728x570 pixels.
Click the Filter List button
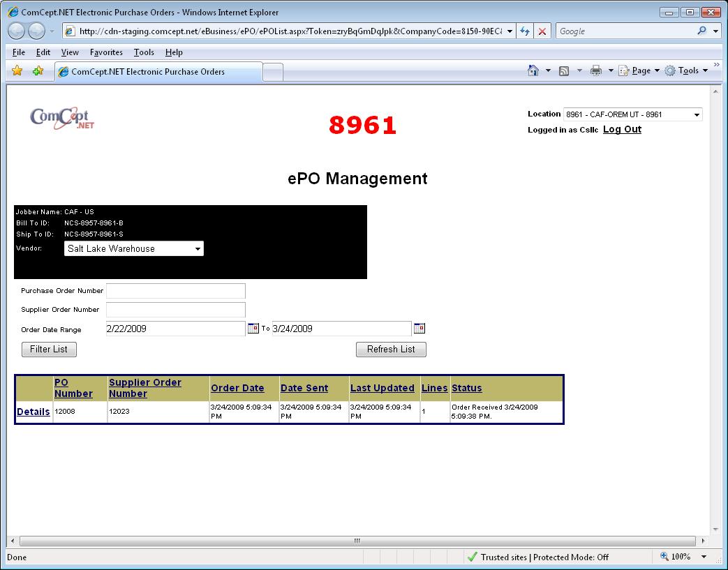[49, 350]
